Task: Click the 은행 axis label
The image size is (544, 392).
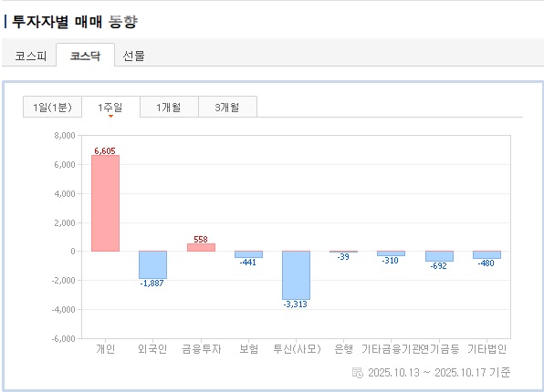Action: click(x=343, y=348)
